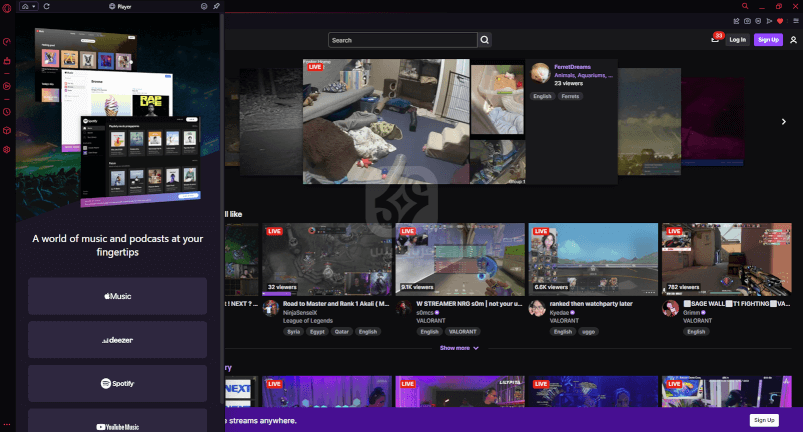The image size is (803, 432).
Task: Click ranked then watchparty later title
Action: [591, 304]
